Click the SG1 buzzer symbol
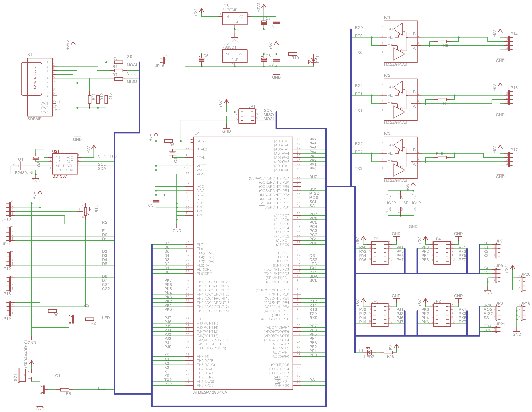 [x=22, y=375]
